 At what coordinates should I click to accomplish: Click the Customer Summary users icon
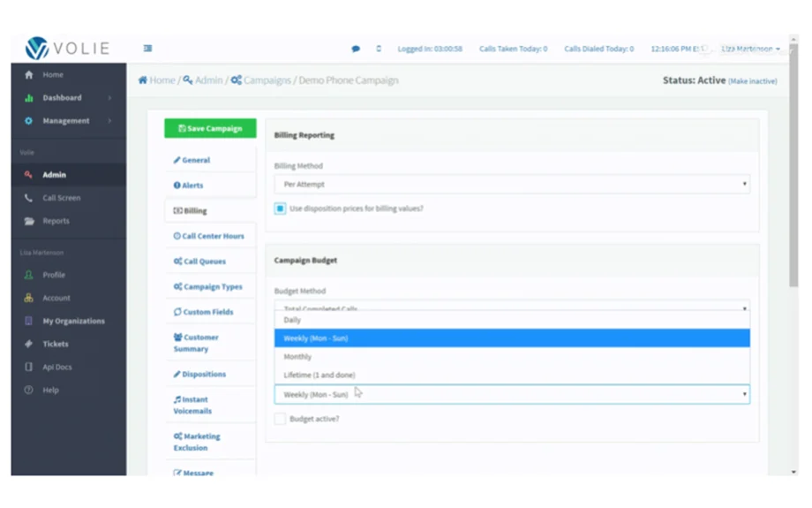pos(177,337)
